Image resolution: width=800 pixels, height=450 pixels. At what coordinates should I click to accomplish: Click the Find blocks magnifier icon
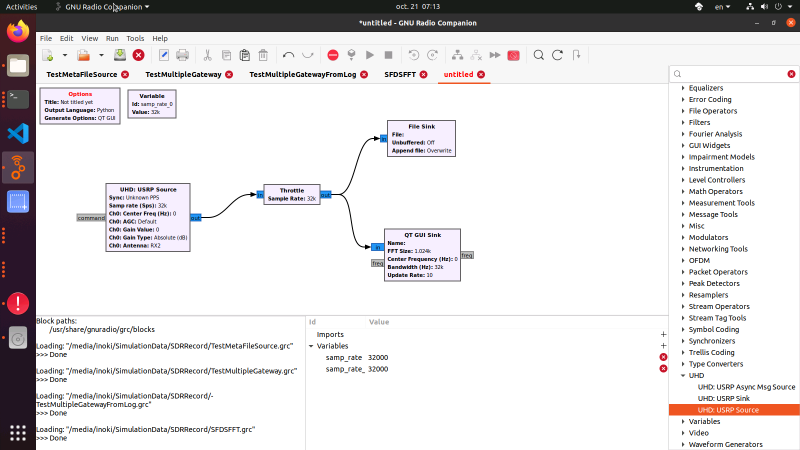(x=540, y=55)
